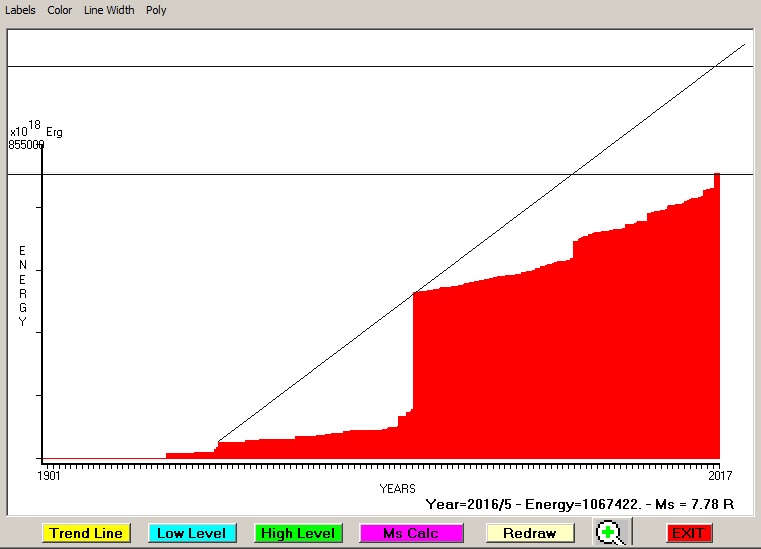The image size is (761, 549).
Task: Open the Color menu
Action: coord(60,10)
